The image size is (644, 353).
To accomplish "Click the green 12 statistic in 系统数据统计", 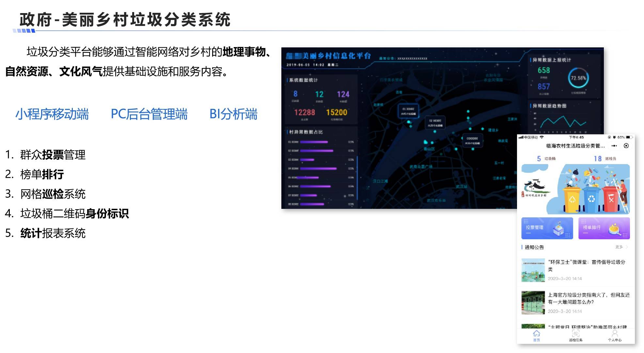I will [319, 94].
